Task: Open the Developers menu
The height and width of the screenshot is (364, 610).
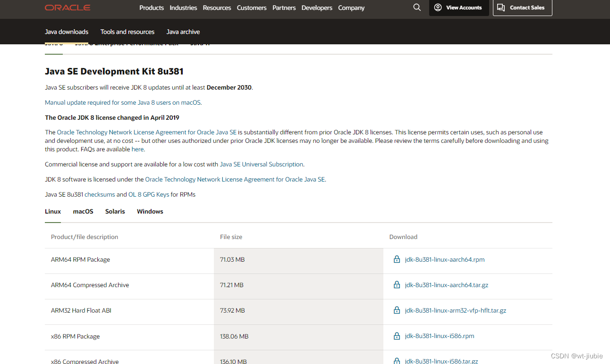Action: 317,8
